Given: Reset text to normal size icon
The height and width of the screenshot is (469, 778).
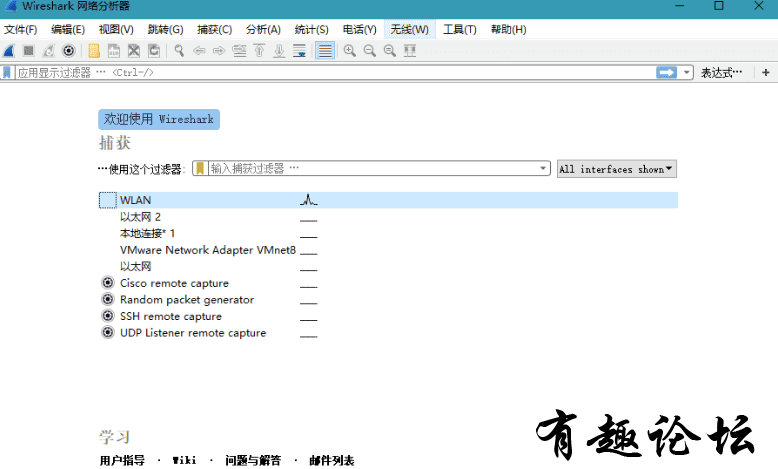Looking at the screenshot, I should pyautogui.click(x=389, y=51).
